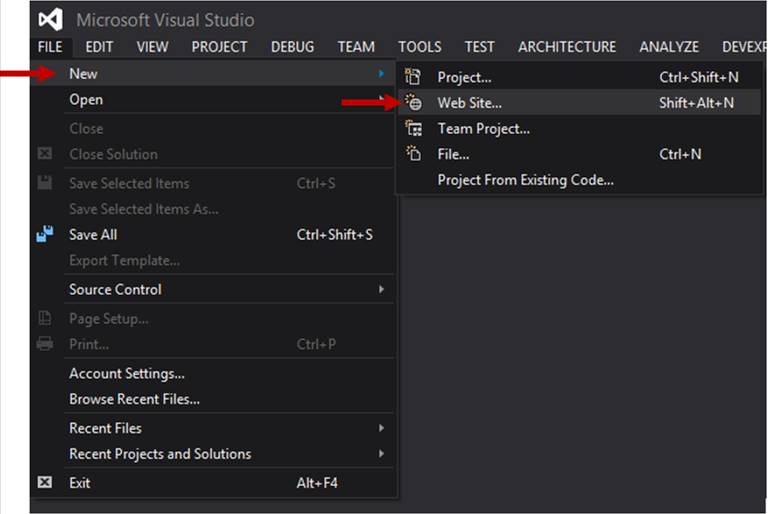
Task: Expand the Recent Files submenu arrow
Action: point(381,428)
